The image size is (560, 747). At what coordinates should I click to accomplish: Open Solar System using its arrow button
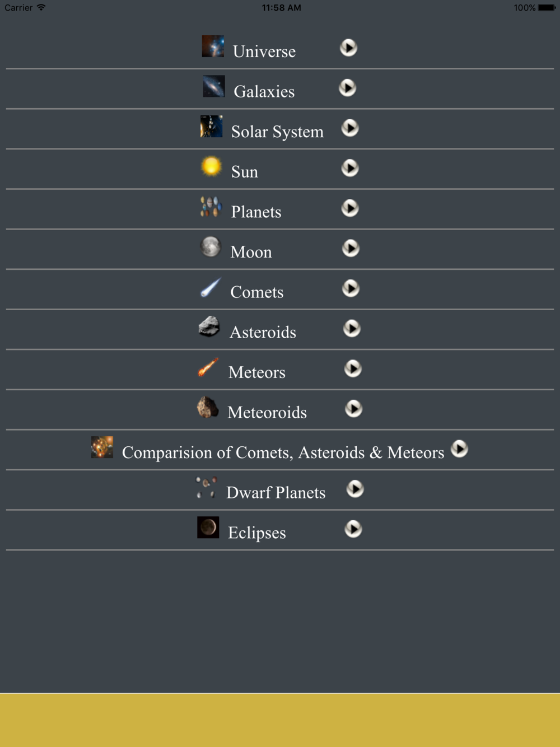350,128
